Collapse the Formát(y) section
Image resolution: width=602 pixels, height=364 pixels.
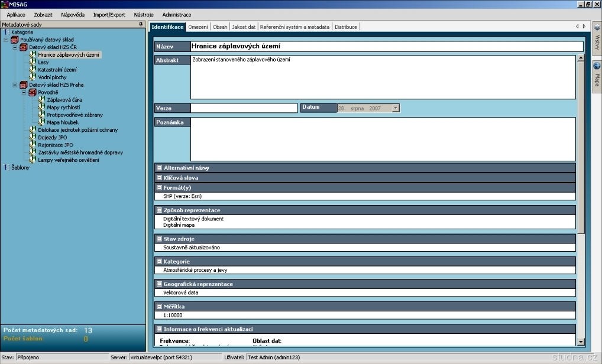[x=159, y=187]
